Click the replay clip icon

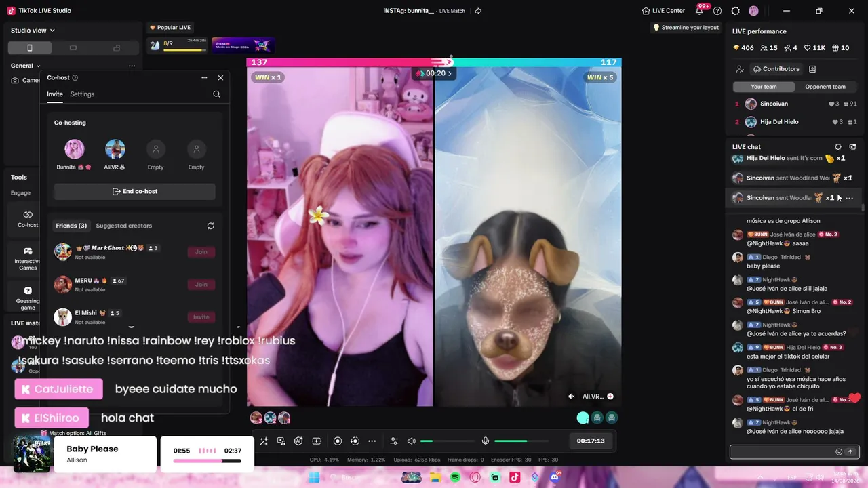click(355, 441)
